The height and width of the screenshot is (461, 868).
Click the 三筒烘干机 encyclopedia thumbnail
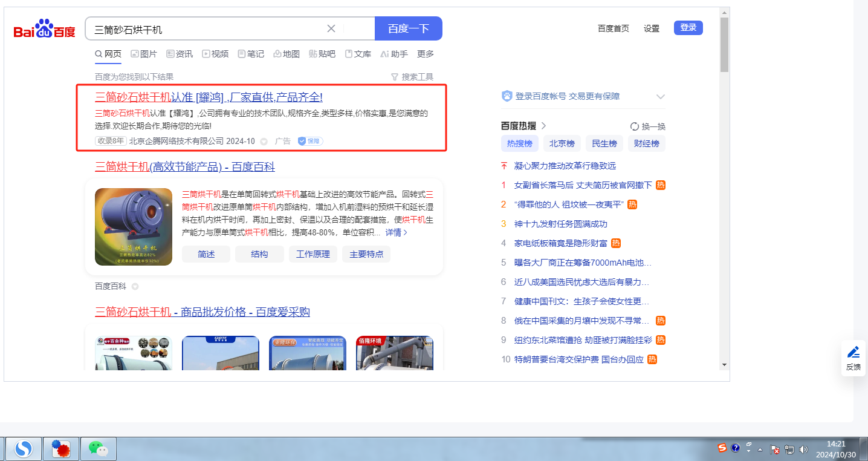coord(134,227)
